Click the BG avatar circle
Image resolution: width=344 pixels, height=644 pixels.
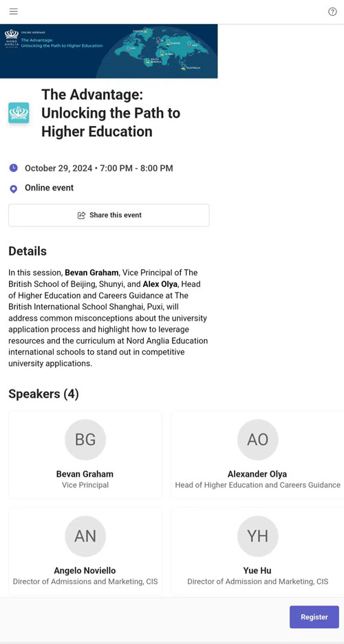(x=85, y=440)
